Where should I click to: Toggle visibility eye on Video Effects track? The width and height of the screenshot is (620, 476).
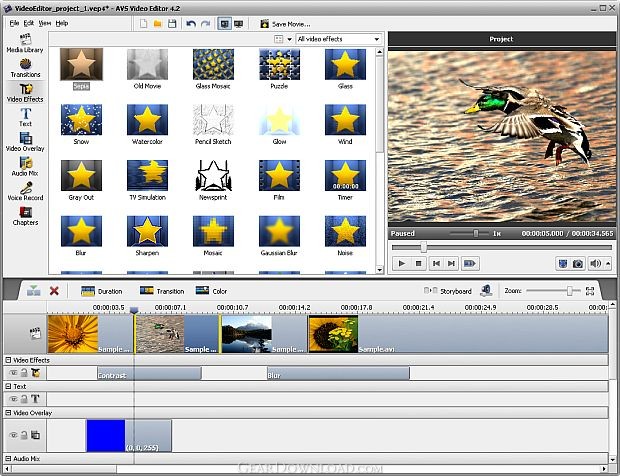click(x=12, y=372)
